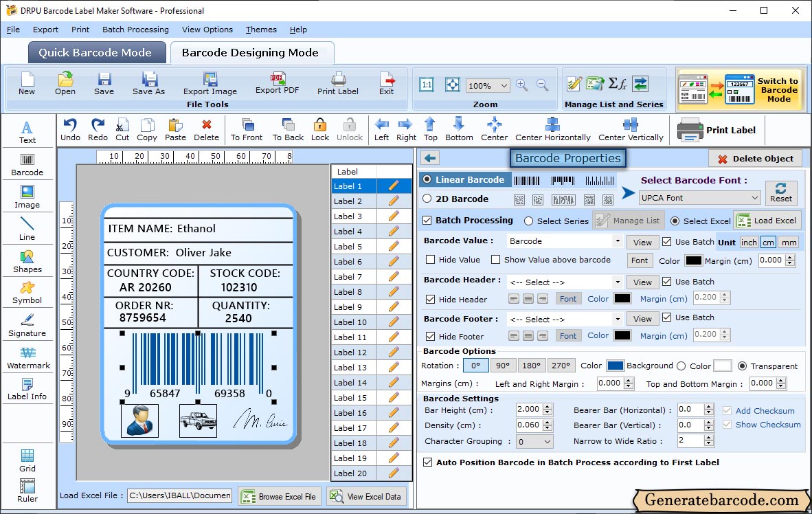Select the Text tool in sidebar
This screenshot has height=514, width=812.
pyautogui.click(x=27, y=132)
